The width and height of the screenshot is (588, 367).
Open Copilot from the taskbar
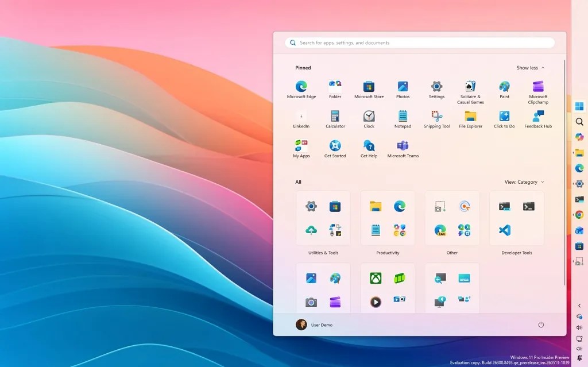[x=579, y=137]
